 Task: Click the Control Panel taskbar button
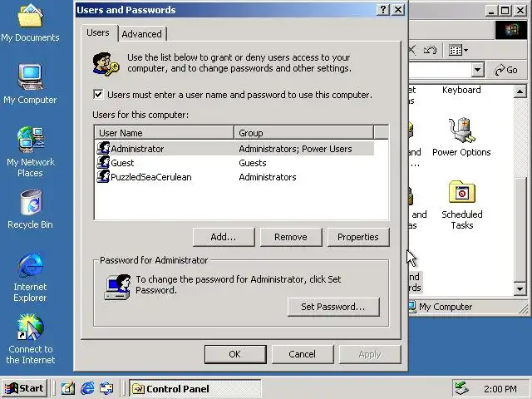(x=195, y=388)
